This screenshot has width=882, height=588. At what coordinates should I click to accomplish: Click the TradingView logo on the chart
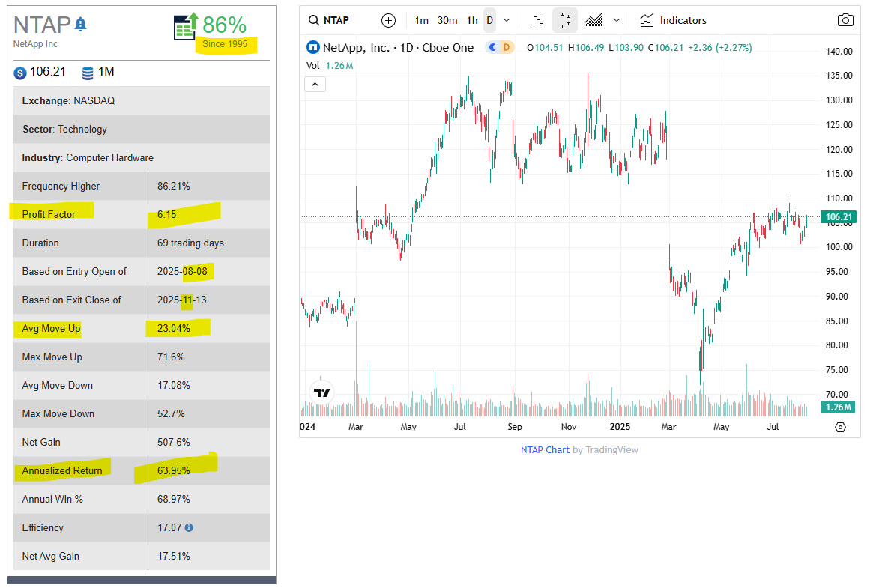[x=321, y=392]
